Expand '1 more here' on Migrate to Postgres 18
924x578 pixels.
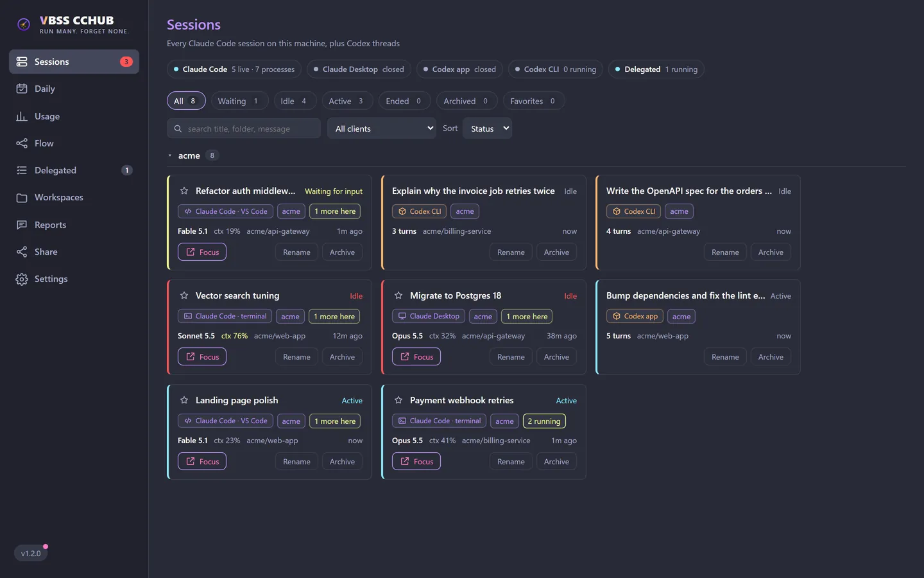527,317
